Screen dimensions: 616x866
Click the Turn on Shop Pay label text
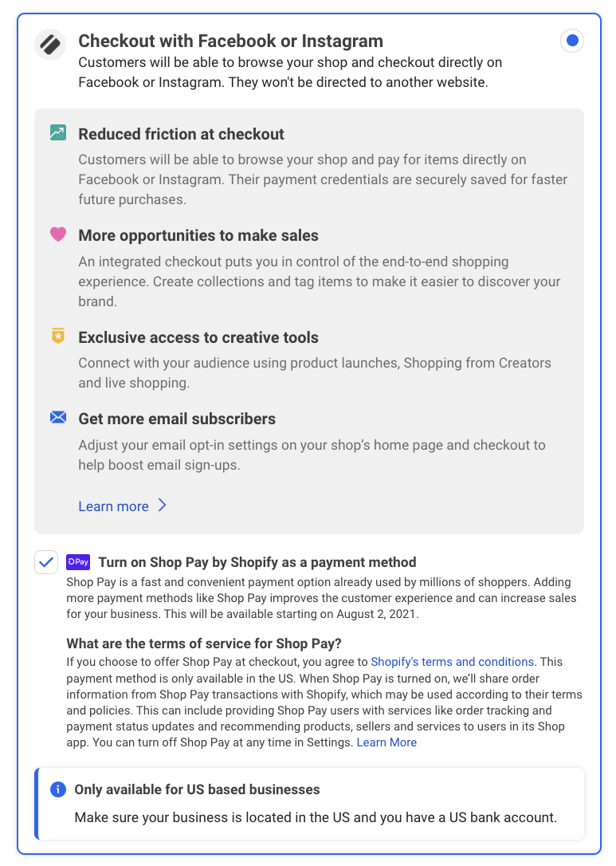[257, 562]
